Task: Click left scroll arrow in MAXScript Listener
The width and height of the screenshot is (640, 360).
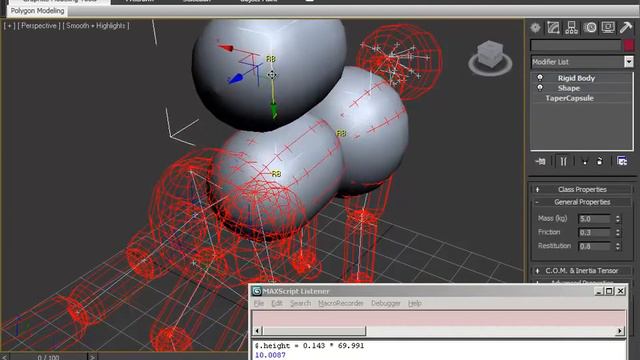Action: (x=257, y=331)
